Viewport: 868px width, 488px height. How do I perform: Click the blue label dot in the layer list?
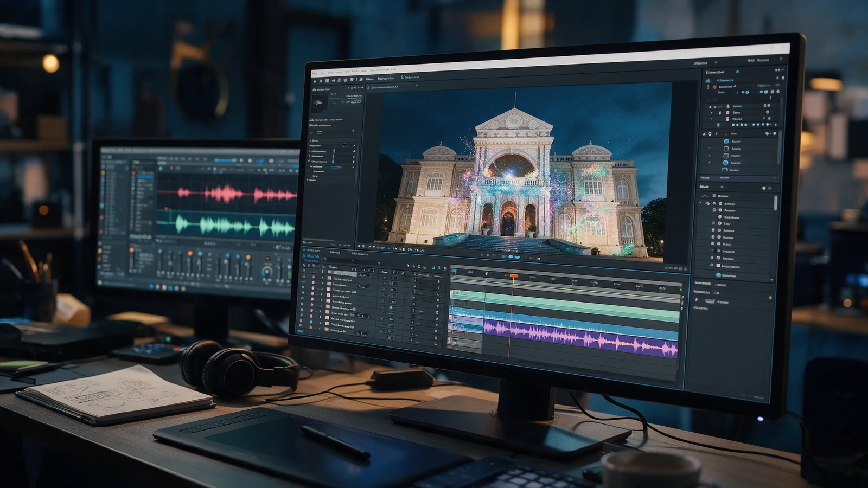point(311,322)
